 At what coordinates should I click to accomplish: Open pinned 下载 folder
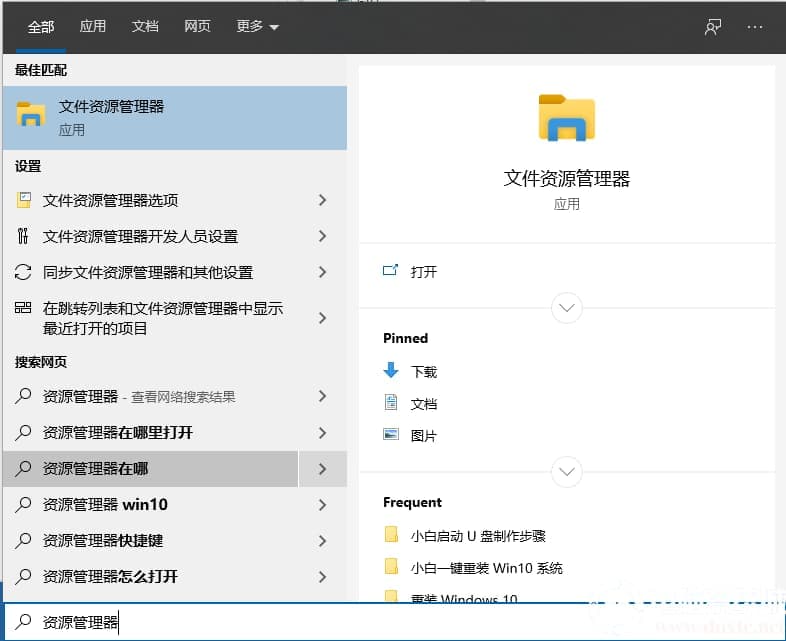pos(424,371)
